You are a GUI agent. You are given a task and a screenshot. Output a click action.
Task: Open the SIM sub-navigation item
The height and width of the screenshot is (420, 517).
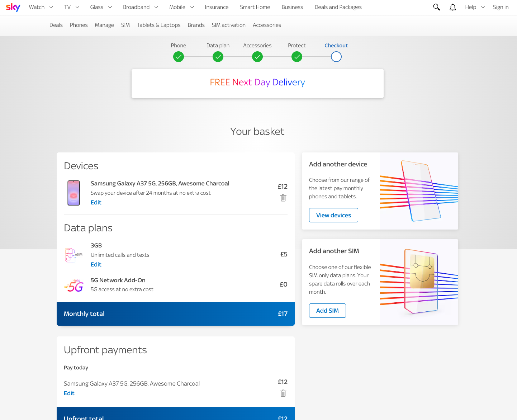tap(125, 25)
